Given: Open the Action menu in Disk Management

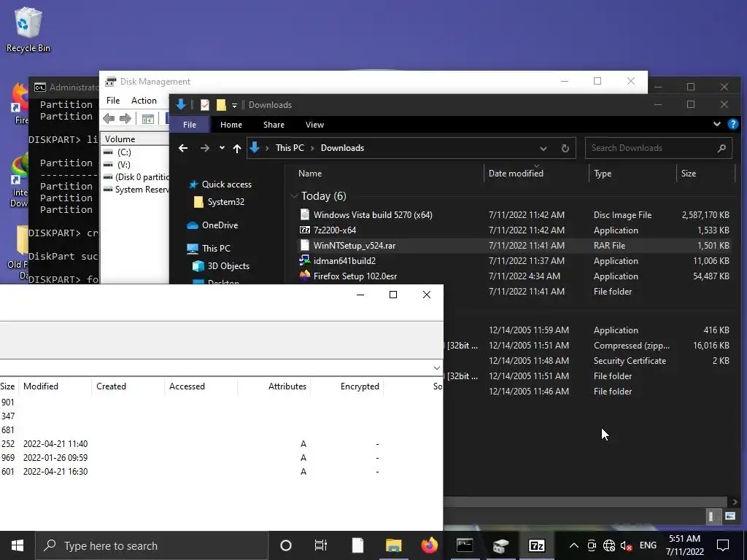Looking at the screenshot, I should click(x=144, y=101).
